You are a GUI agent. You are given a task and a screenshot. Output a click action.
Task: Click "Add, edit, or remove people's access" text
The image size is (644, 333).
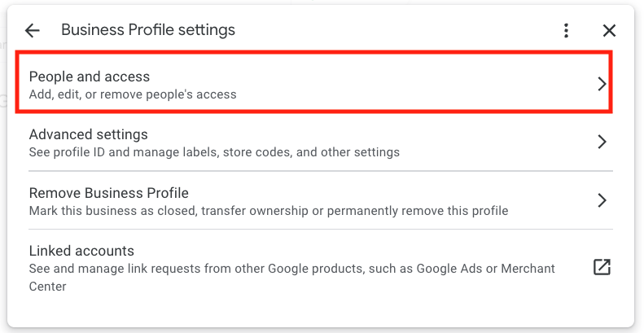click(133, 94)
